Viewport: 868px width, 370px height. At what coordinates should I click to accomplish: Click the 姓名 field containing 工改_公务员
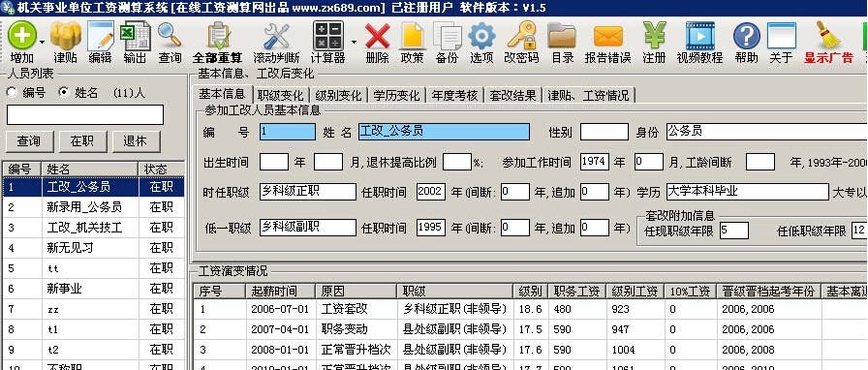pyautogui.click(x=444, y=132)
